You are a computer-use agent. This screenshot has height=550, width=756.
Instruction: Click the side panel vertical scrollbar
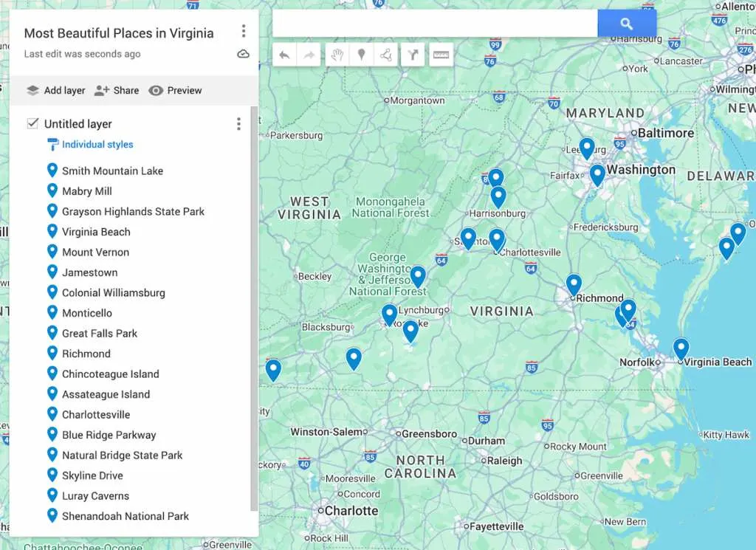254,309
